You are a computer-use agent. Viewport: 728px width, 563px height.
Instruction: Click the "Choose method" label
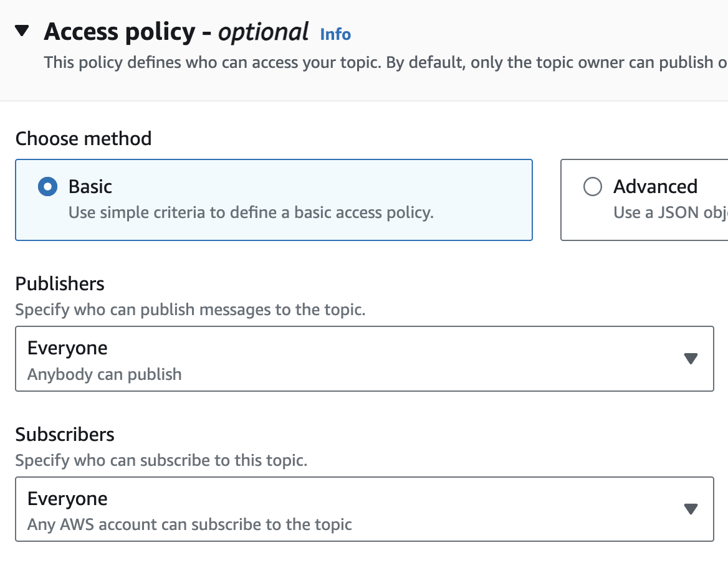pyautogui.click(x=84, y=138)
